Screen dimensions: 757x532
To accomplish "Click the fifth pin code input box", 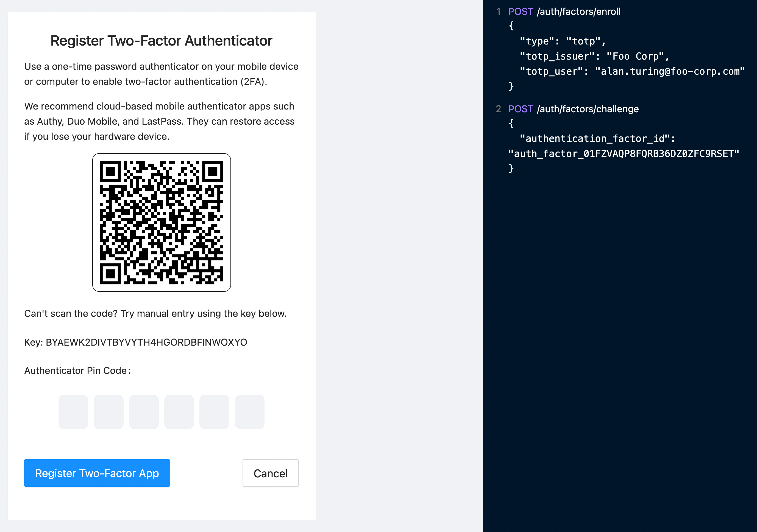I will pos(214,411).
